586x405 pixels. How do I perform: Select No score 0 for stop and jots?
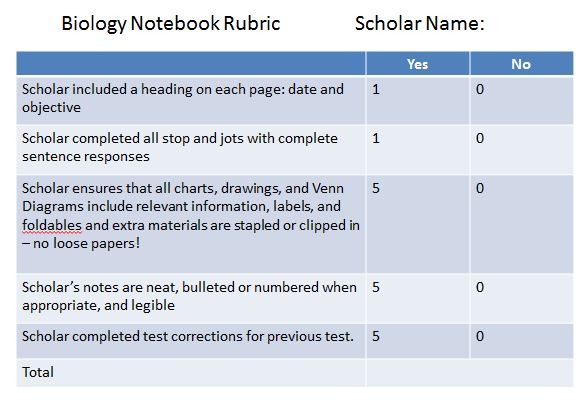(x=480, y=138)
